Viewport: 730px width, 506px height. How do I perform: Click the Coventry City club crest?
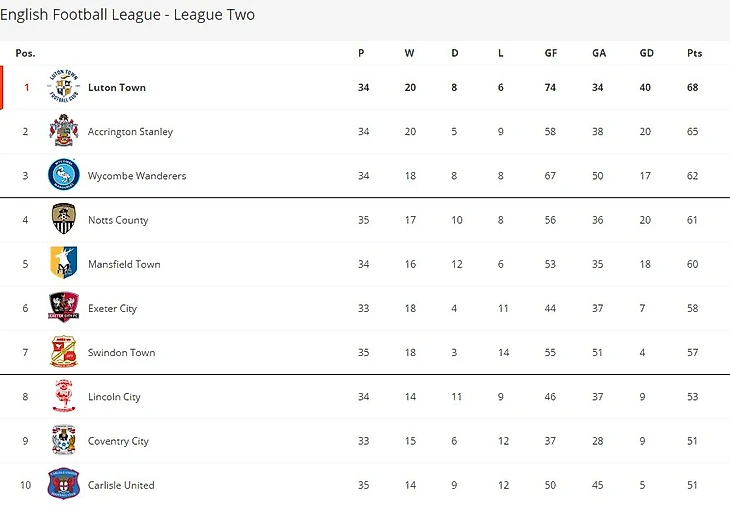tap(64, 440)
